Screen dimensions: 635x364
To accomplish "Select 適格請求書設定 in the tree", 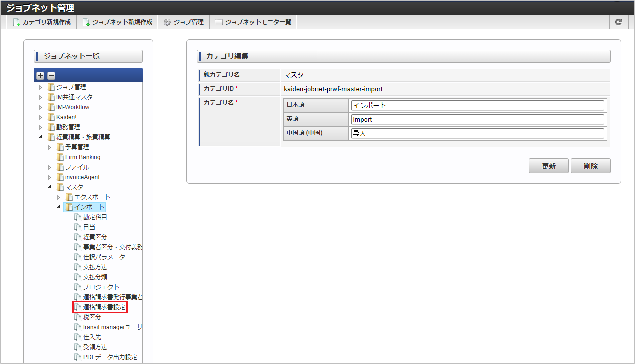I will [104, 307].
